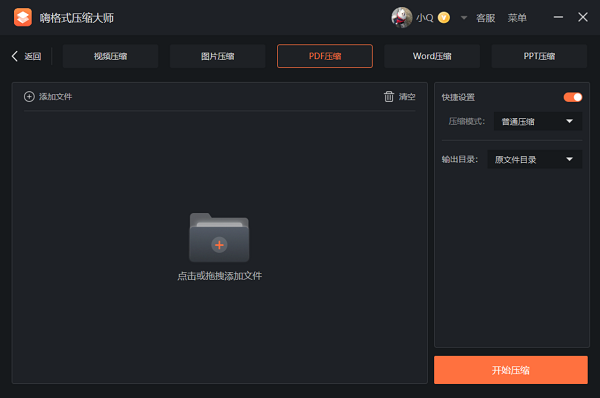
Task: Close the compression app window
Action: 583,17
